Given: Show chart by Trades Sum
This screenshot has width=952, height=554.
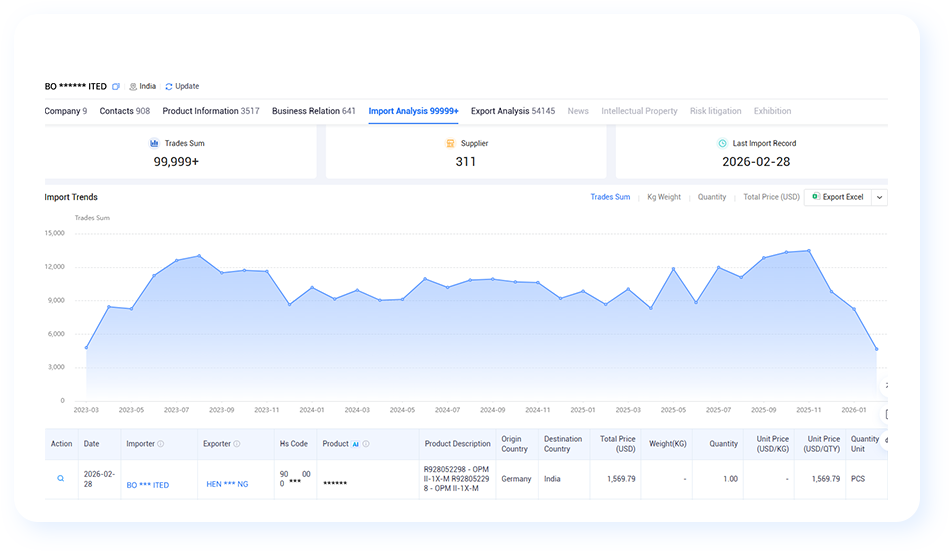Looking at the screenshot, I should click(x=610, y=197).
